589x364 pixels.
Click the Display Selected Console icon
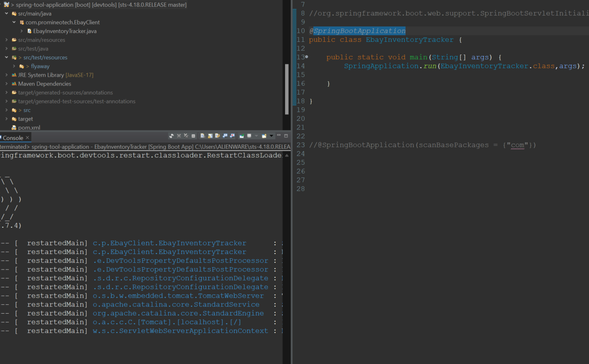[249, 135]
